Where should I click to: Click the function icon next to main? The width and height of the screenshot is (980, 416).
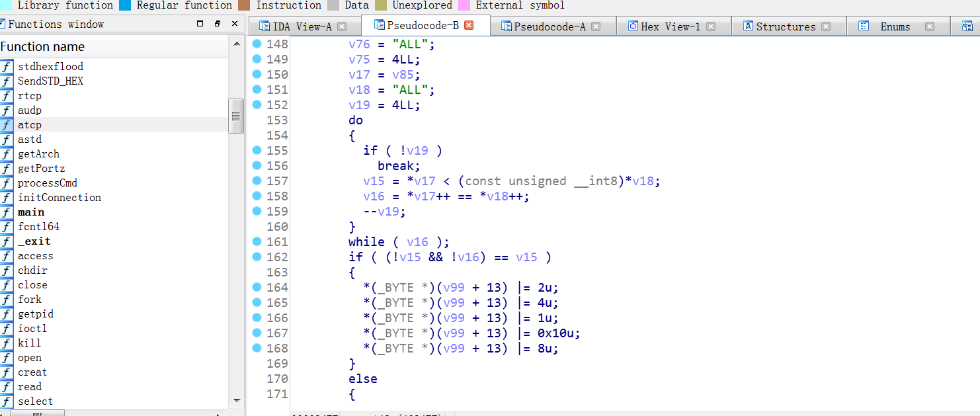coord(7,212)
